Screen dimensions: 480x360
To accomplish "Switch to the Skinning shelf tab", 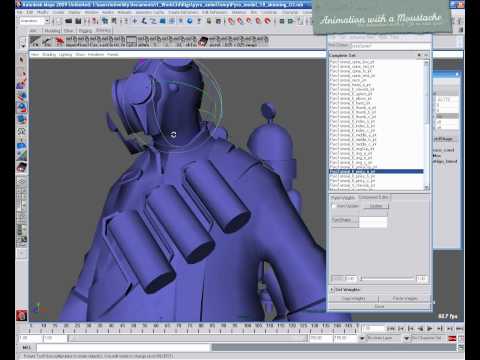I will point(103,30).
